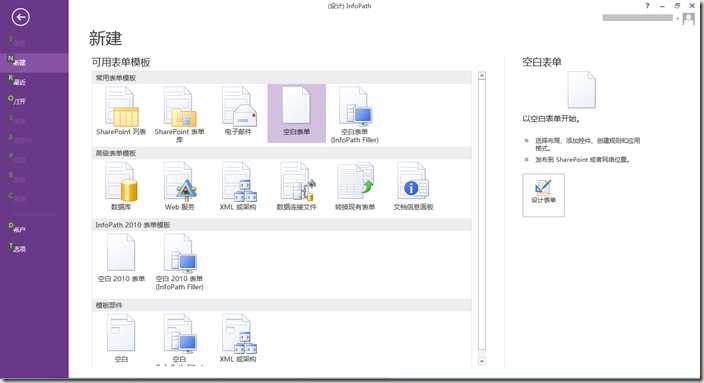Click the template list scroll up arrow
Image resolution: width=704 pixels, height=383 pixels.
point(482,76)
